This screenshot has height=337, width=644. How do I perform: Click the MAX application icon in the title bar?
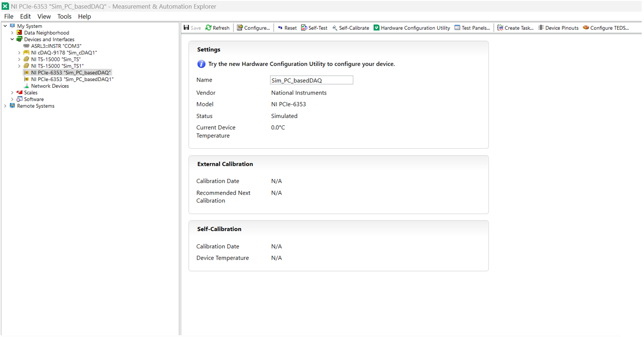pyautogui.click(x=5, y=6)
